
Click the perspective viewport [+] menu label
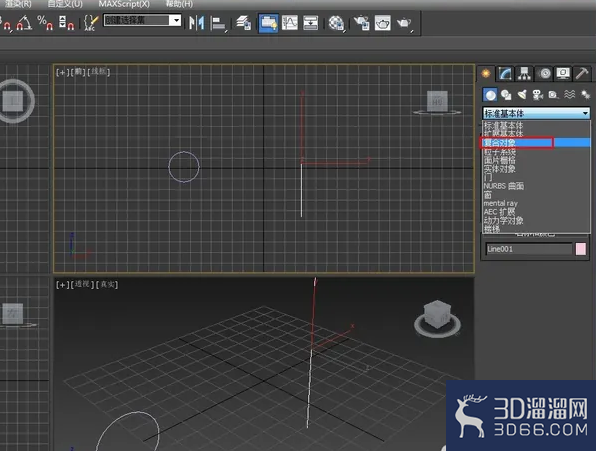[62, 284]
